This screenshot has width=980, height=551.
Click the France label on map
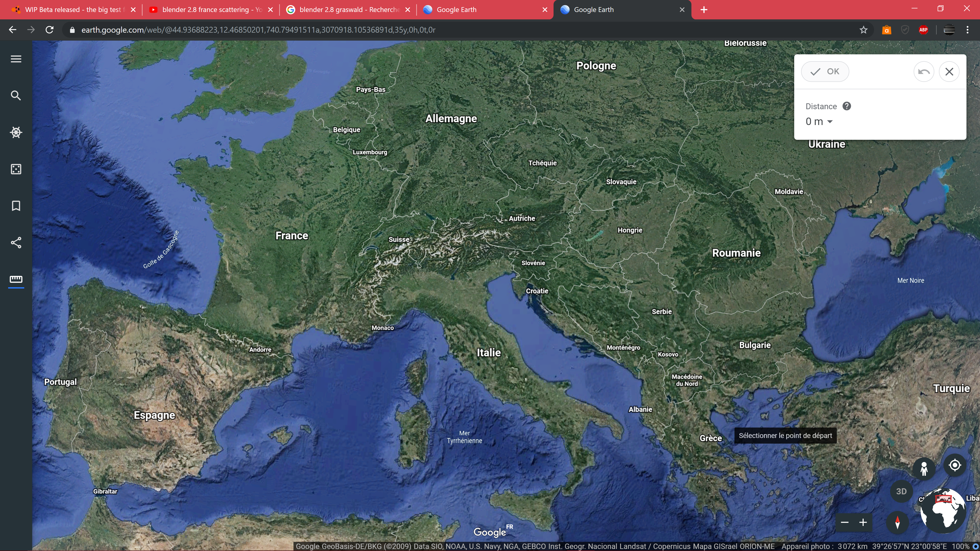click(292, 236)
